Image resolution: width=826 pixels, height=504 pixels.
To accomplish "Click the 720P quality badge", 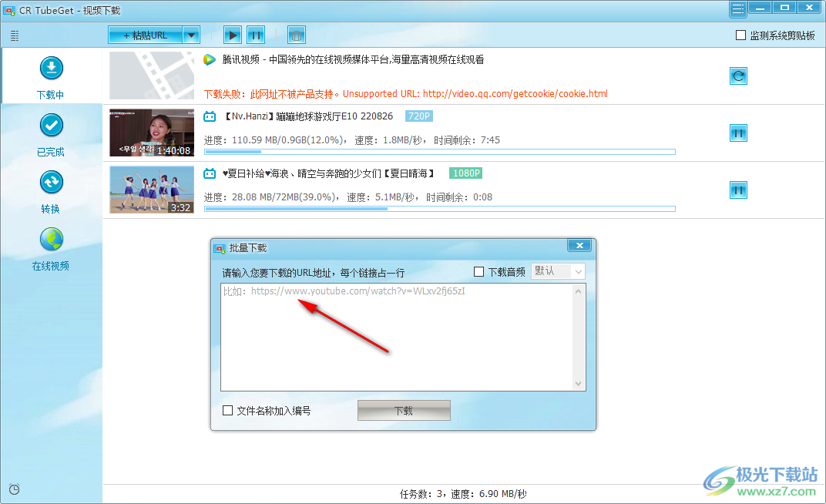I will click(419, 116).
